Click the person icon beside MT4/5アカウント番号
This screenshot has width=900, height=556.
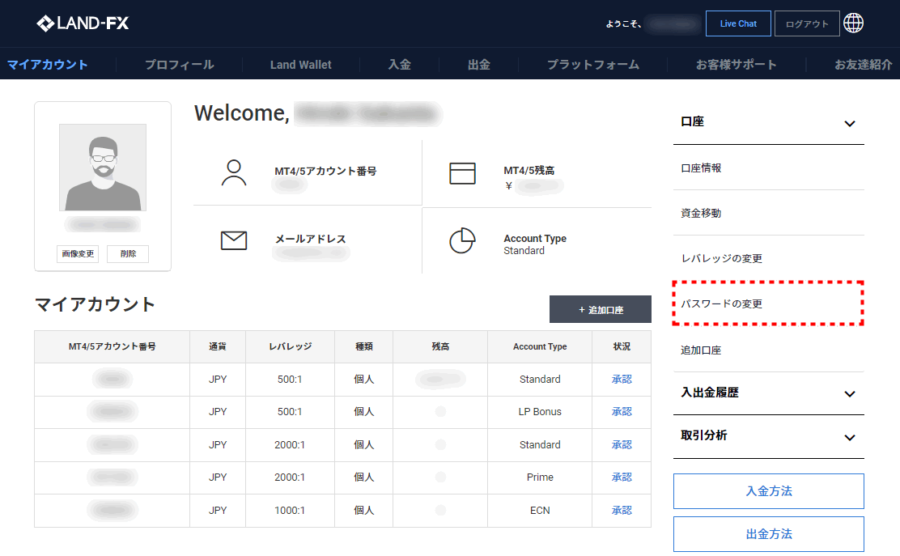point(234,173)
